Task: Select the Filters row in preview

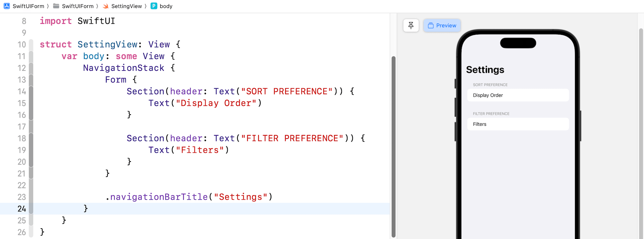Action: tap(518, 124)
